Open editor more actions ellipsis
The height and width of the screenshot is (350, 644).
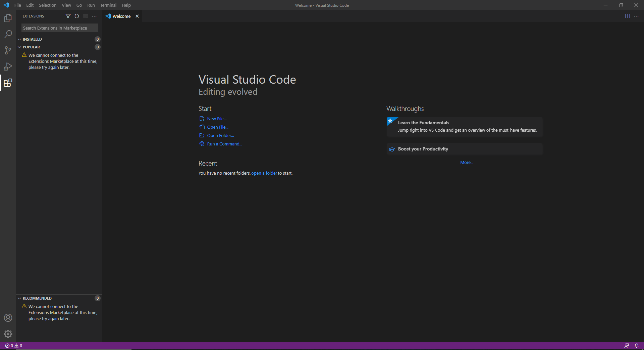[636, 16]
